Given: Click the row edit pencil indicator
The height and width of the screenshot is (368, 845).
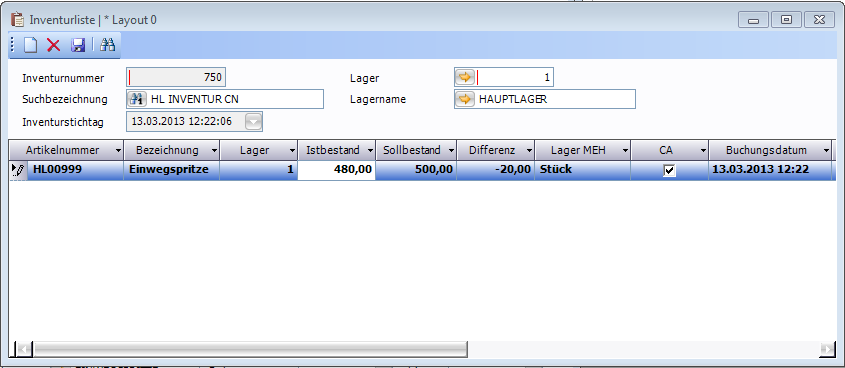Looking at the screenshot, I should coord(18,170).
